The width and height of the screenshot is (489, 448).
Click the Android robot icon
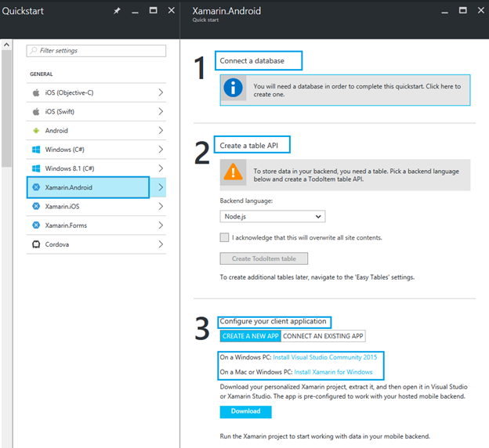36,131
